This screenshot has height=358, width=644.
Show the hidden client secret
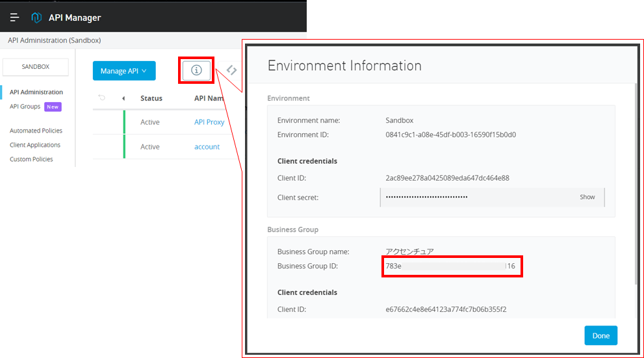[587, 197]
